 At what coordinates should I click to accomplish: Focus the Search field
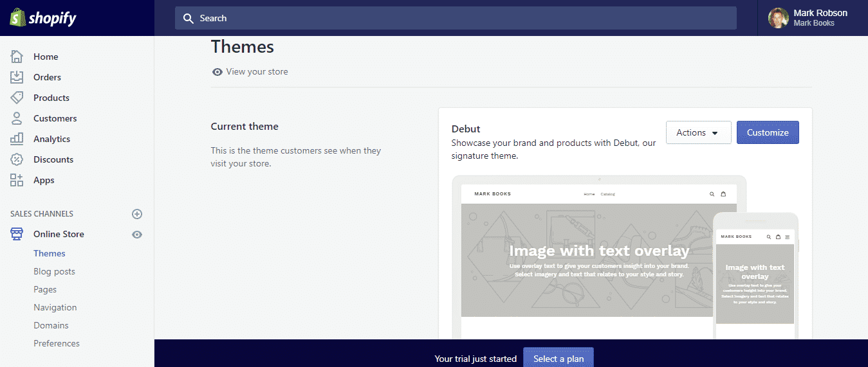click(x=456, y=18)
